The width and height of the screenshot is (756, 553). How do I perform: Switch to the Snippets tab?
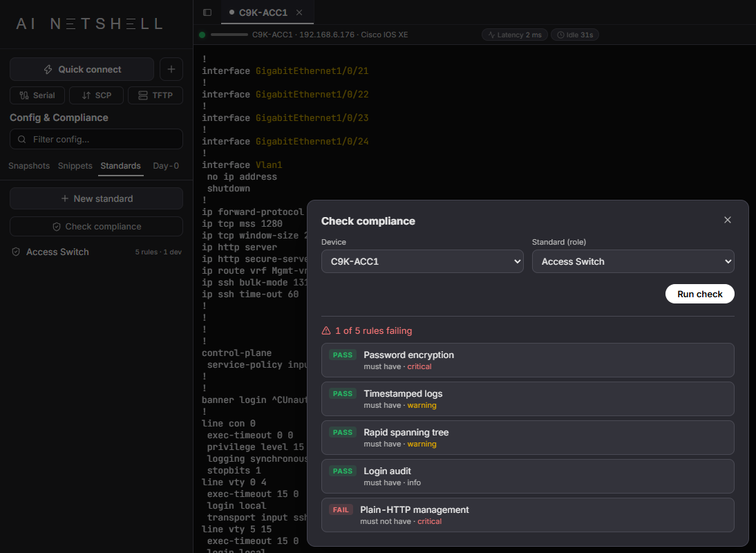point(75,166)
